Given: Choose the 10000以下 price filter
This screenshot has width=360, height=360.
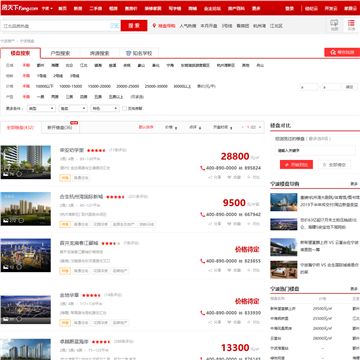Looking at the screenshot, I should click(45, 86).
